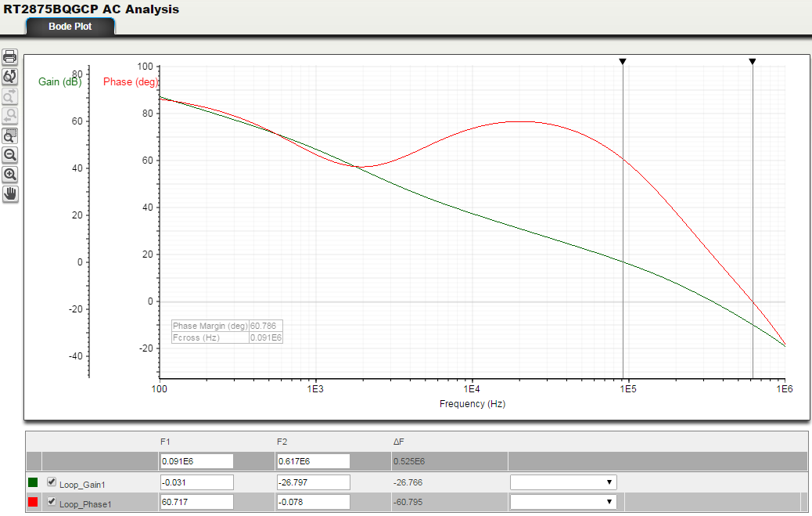Toggle Loop_Gain1 visibility on again
The image size is (812, 516).
pos(52,482)
